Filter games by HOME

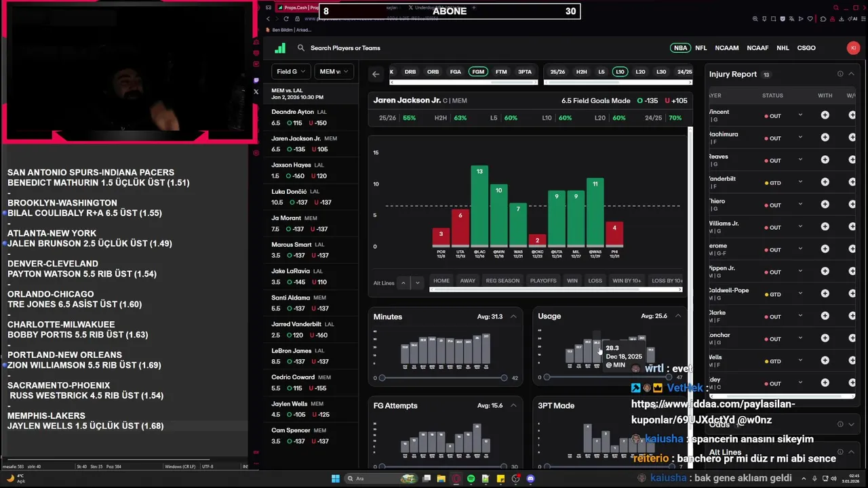(441, 281)
